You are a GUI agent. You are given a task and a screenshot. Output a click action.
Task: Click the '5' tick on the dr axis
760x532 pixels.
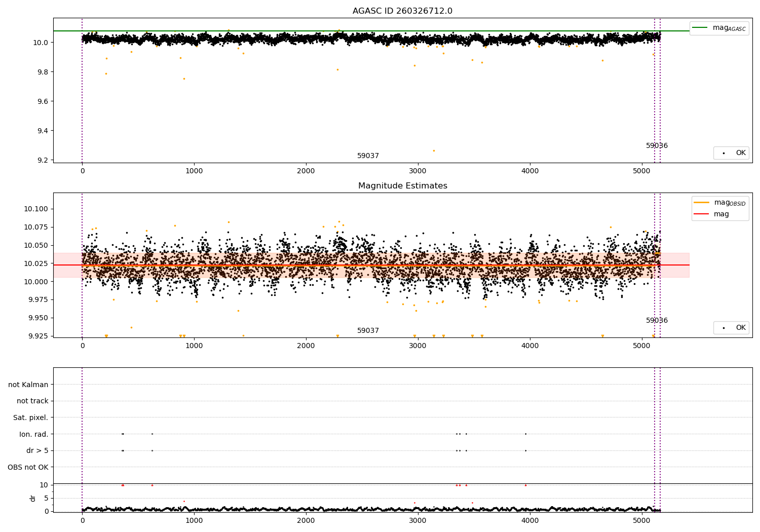click(47, 498)
